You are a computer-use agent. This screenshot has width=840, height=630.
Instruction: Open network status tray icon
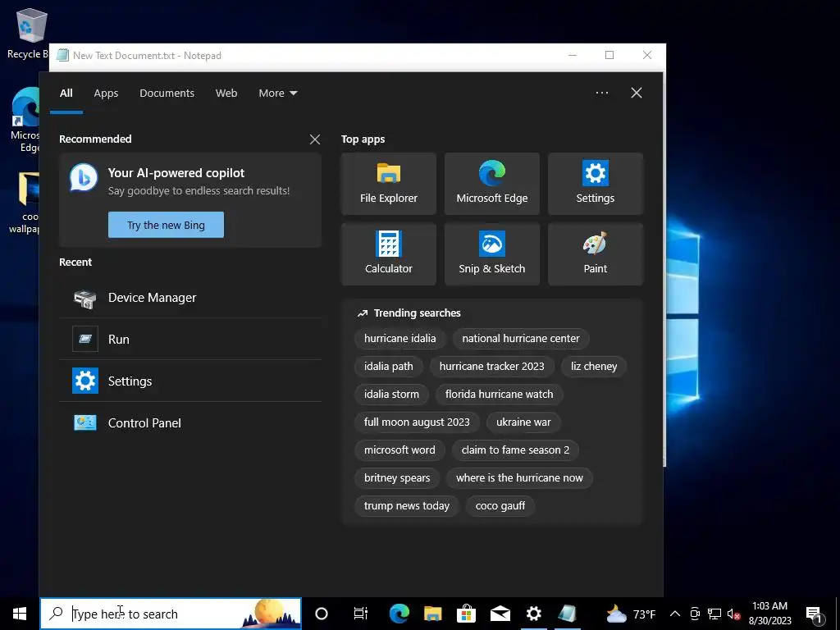(714, 614)
